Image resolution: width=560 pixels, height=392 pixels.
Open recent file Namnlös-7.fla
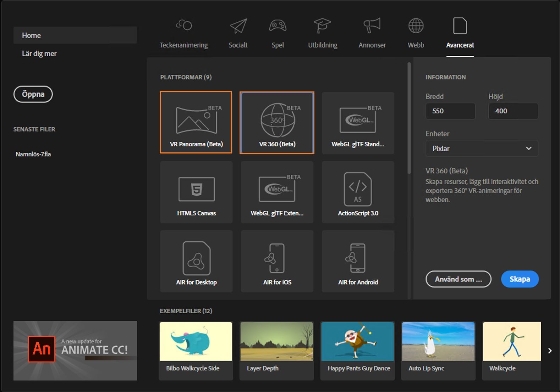point(33,154)
